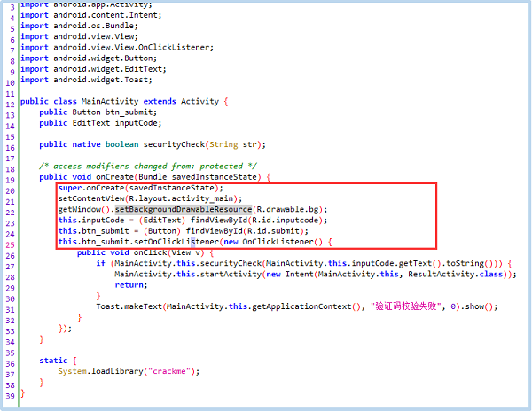Click the securityCheck native method name
The image size is (532, 411).
coord(174,144)
